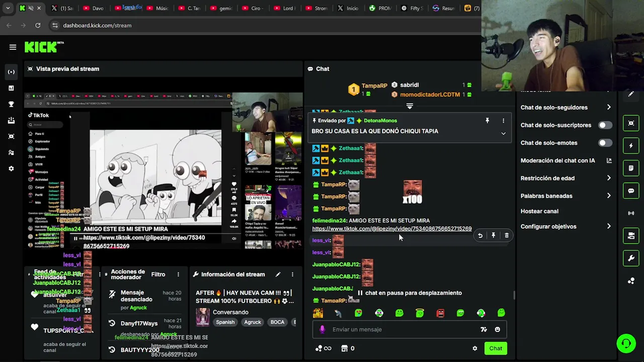644x362 pixels.
Task: Toggle the chat bubble panel in right toolbar
Action: point(631,191)
